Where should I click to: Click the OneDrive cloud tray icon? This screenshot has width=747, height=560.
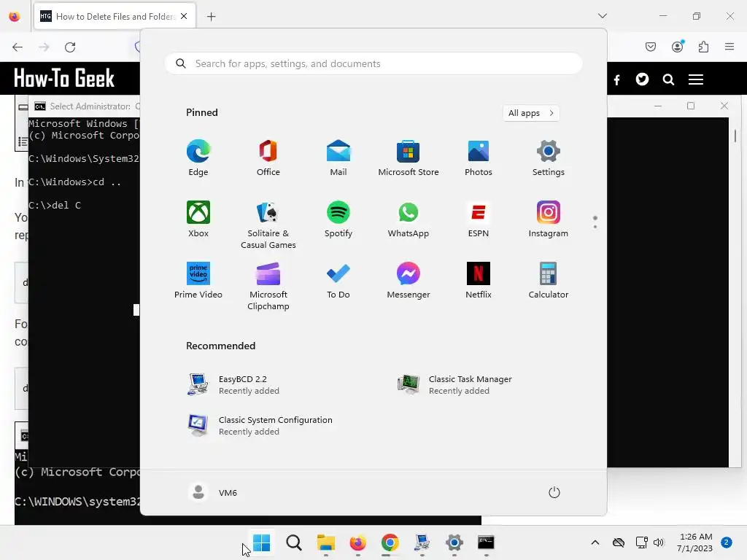(619, 542)
